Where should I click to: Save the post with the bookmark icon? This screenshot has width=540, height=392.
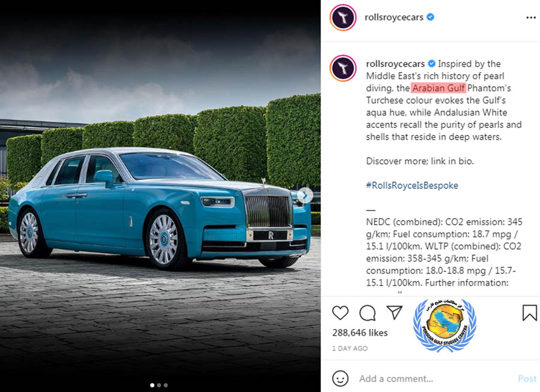point(529,313)
